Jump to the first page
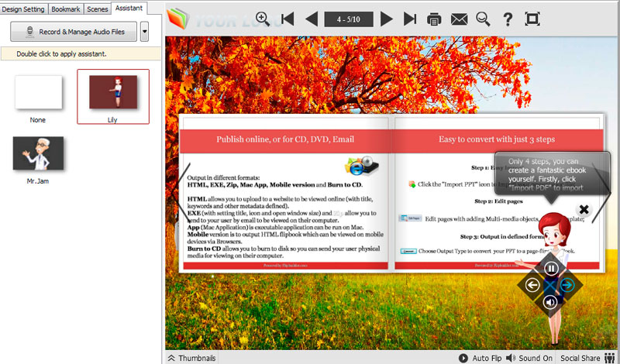The height and width of the screenshot is (364, 620). coord(288,19)
